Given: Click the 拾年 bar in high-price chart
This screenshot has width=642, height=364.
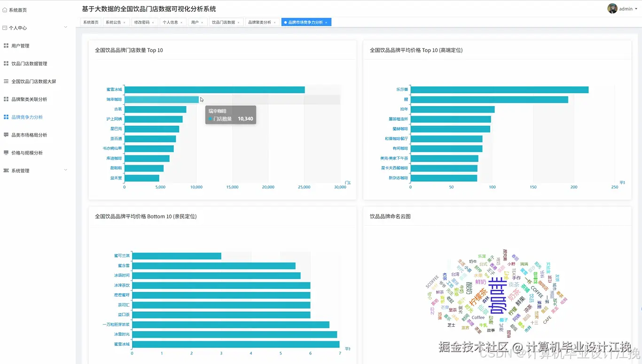Looking at the screenshot, I should (453, 109).
